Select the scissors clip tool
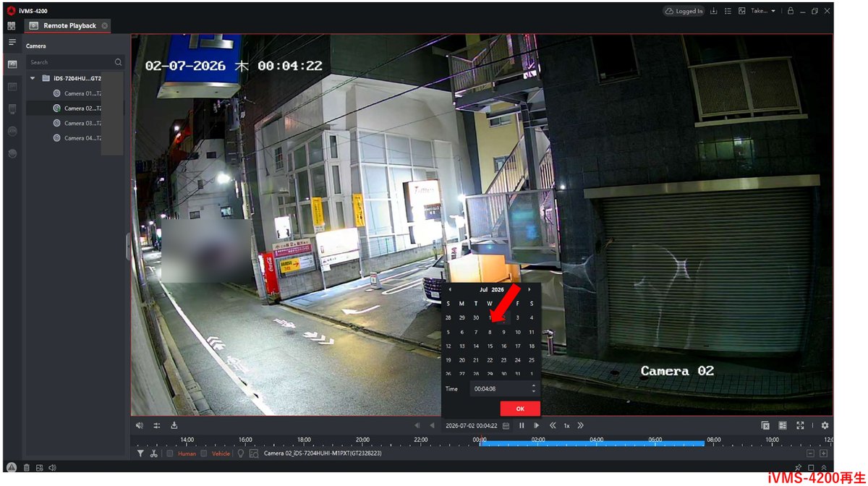868x486 pixels. pos(153,453)
